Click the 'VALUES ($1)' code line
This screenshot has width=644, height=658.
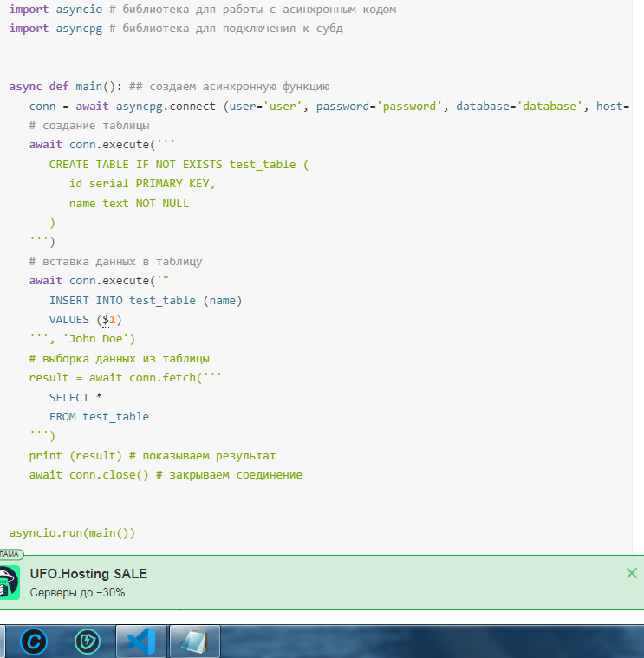pyautogui.click(x=85, y=319)
